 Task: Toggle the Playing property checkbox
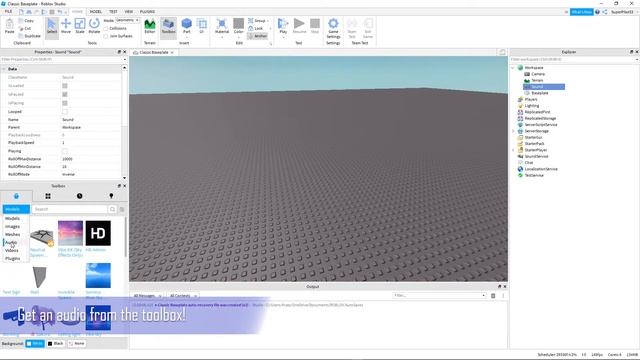coord(64,151)
